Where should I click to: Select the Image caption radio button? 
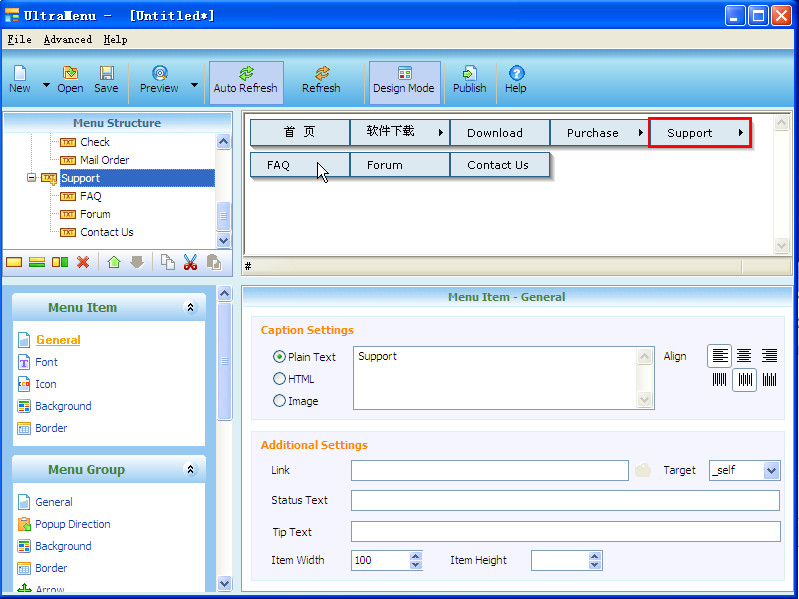coord(279,401)
